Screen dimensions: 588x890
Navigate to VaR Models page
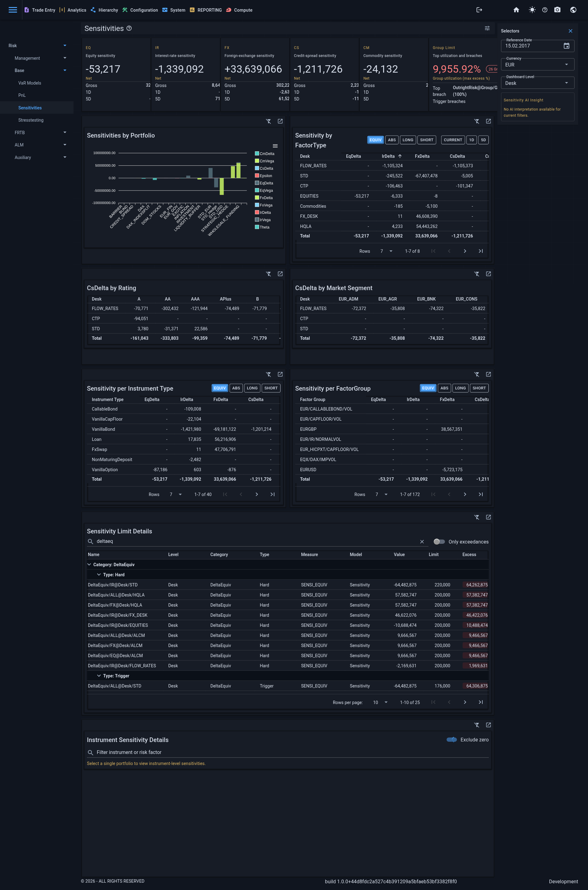coord(30,83)
